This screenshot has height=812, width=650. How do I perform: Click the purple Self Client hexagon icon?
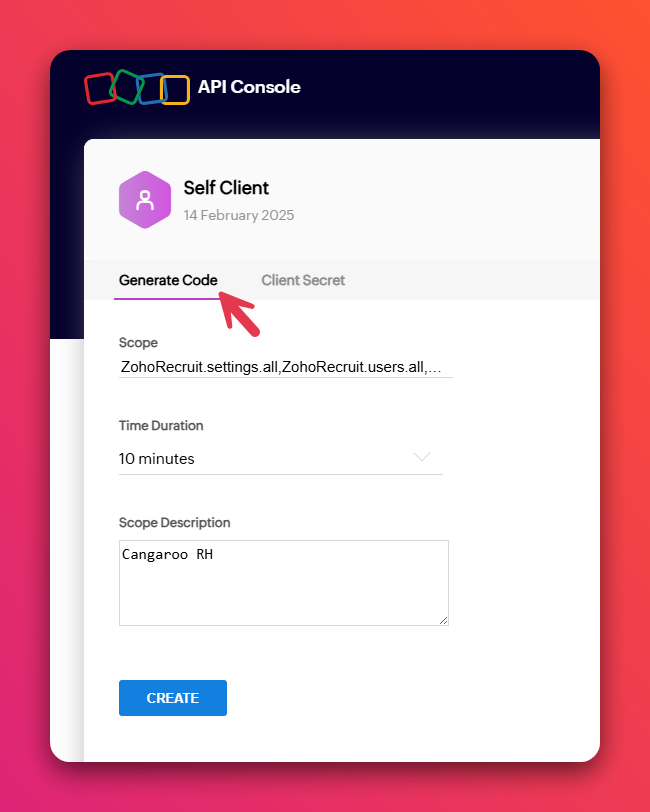coord(145,200)
